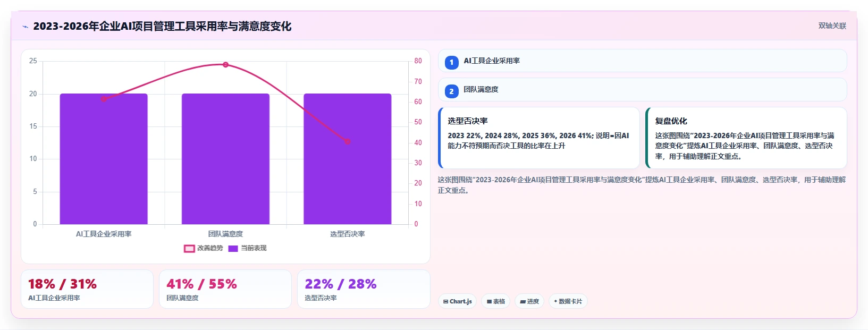Toggle the 当前表现 purple legend swatch
This screenshot has width=868, height=330.
pos(233,249)
